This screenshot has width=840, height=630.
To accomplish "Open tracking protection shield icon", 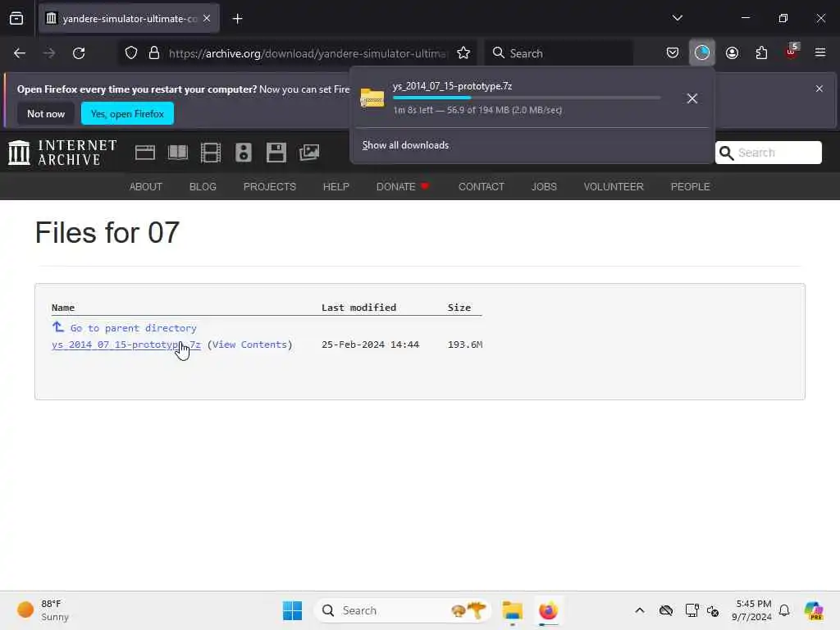I will (131, 53).
